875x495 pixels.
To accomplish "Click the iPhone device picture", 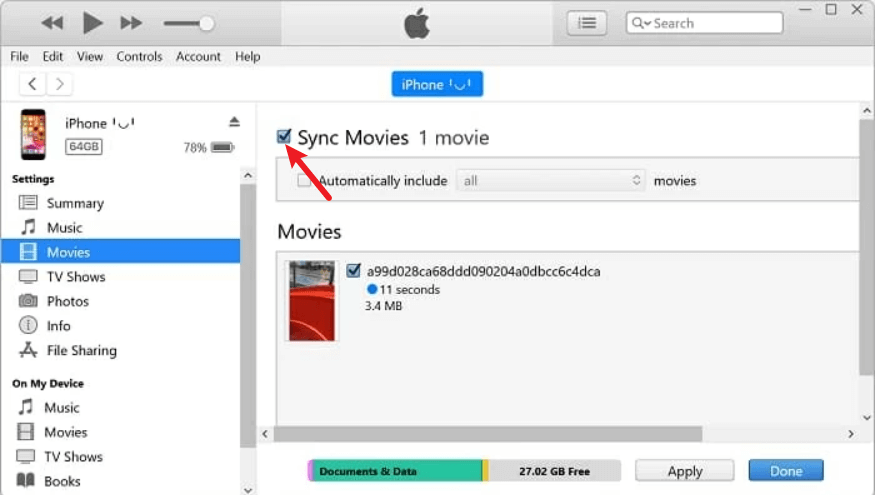I will click(x=33, y=134).
